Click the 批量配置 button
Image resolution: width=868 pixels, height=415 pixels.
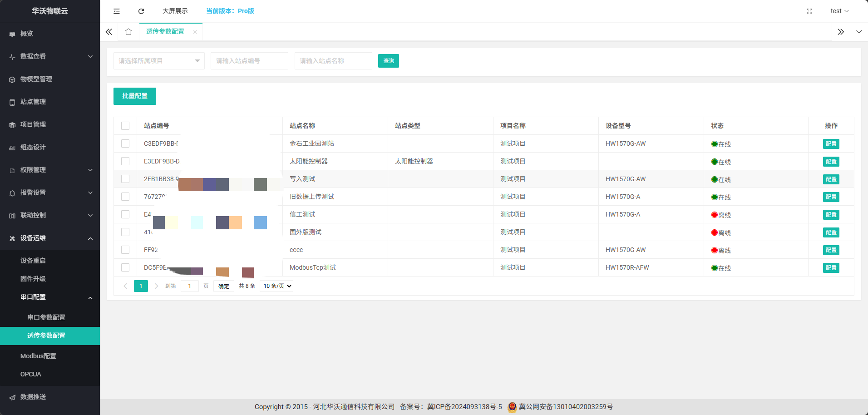pos(135,96)
